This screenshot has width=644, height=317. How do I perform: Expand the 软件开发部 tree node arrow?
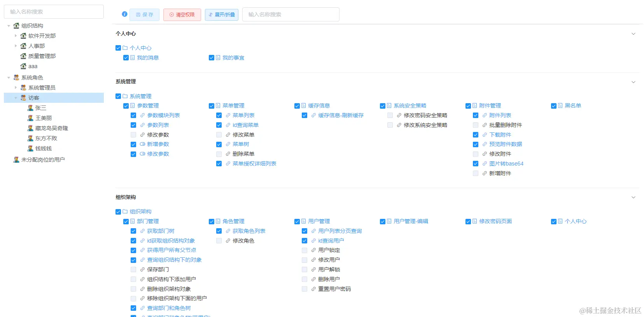16,36
